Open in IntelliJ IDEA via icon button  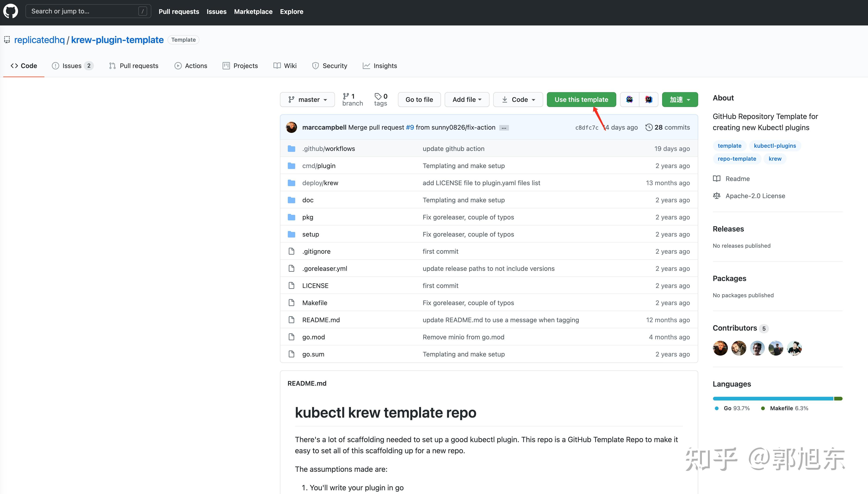tap(648, 99)
